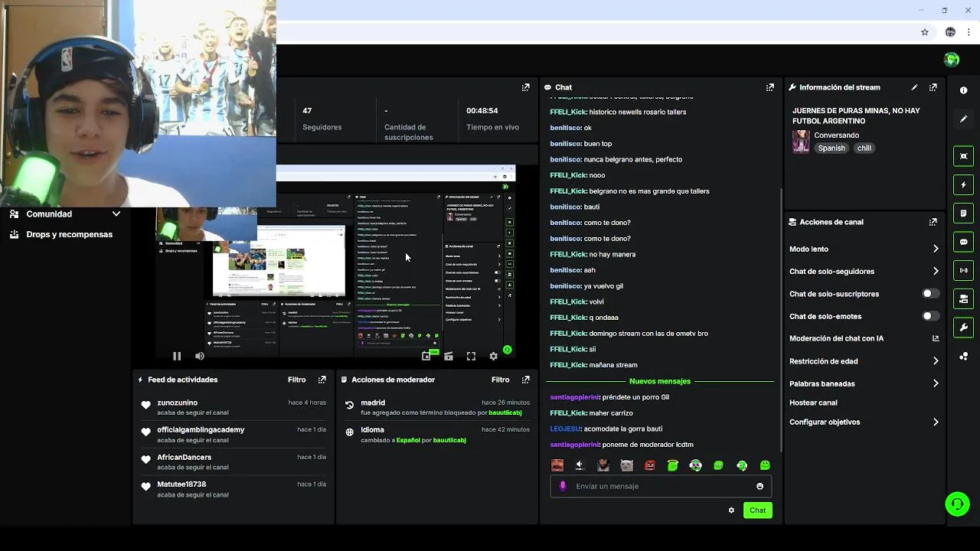Toggle Chat de solo-suscriptores switch
The height and width of the screenshot is (551, 980).
[930, 294]
